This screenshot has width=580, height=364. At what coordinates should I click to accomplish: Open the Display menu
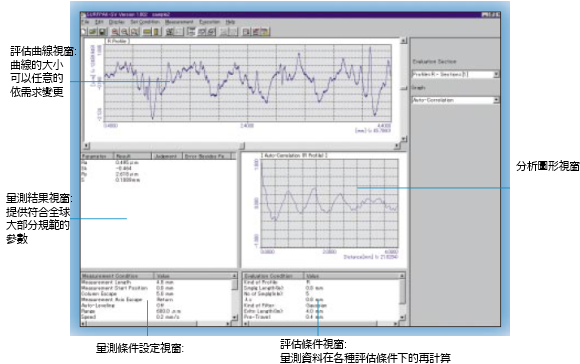[x=117, y=22]
